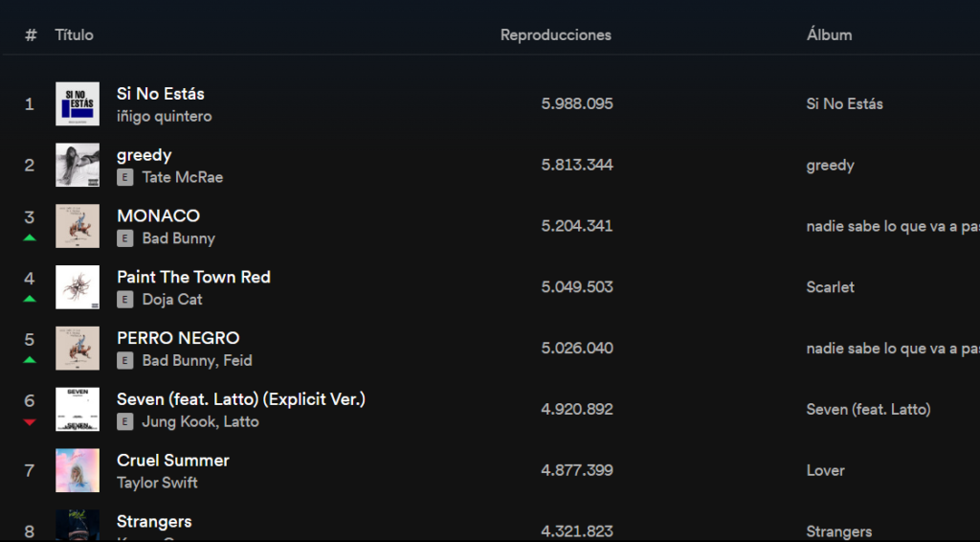This screenshot has height=542, width=980.
Task: Click the Cruel Summer cover art
Action: tap(78, 470)
